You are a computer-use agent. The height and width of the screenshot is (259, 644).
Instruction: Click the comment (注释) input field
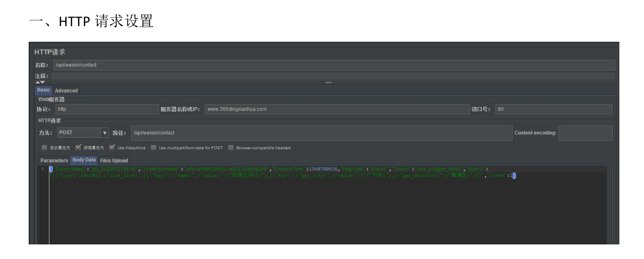click(334, 76)
